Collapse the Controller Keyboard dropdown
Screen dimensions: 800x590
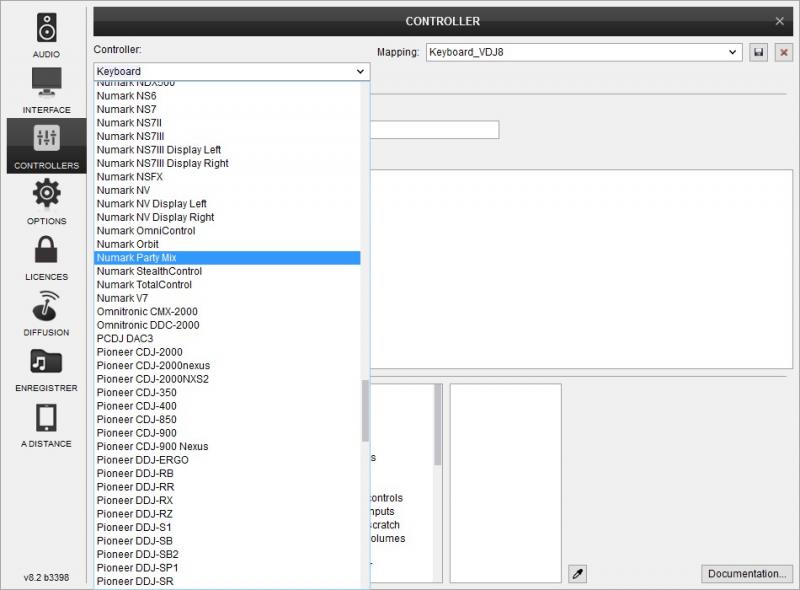pyautogui.click(x=360, y=71)
